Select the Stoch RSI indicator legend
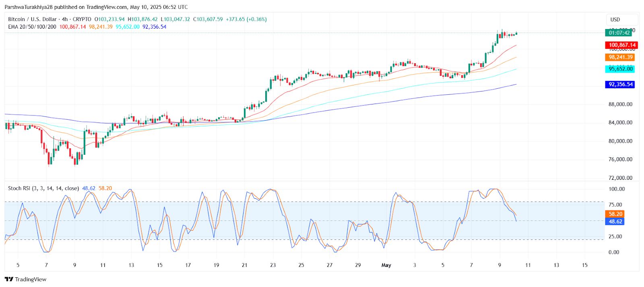 pos(43,188)
